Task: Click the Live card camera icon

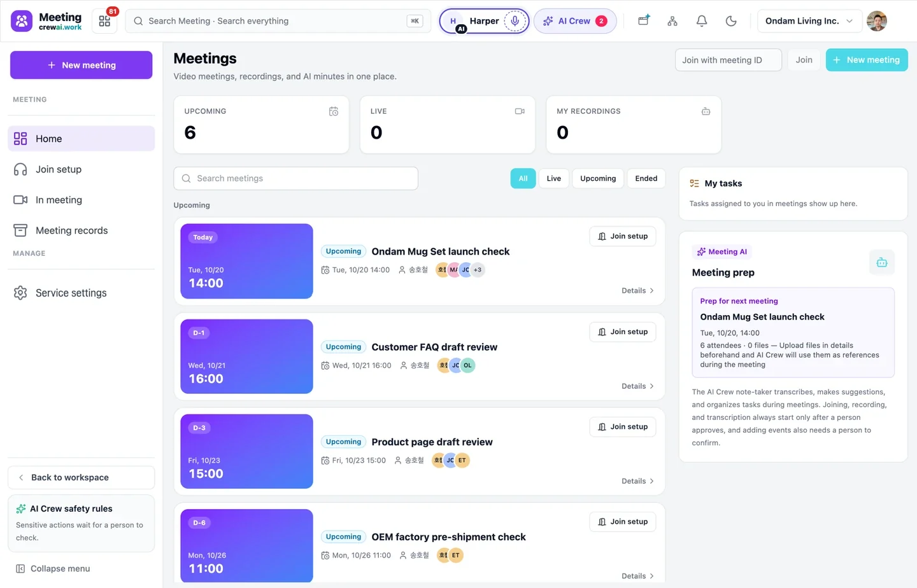Action: pyautogui.click(x=520, y=111)
